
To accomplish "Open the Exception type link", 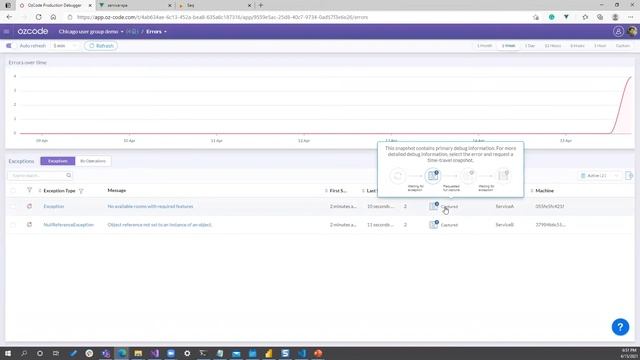I will 54,207.
